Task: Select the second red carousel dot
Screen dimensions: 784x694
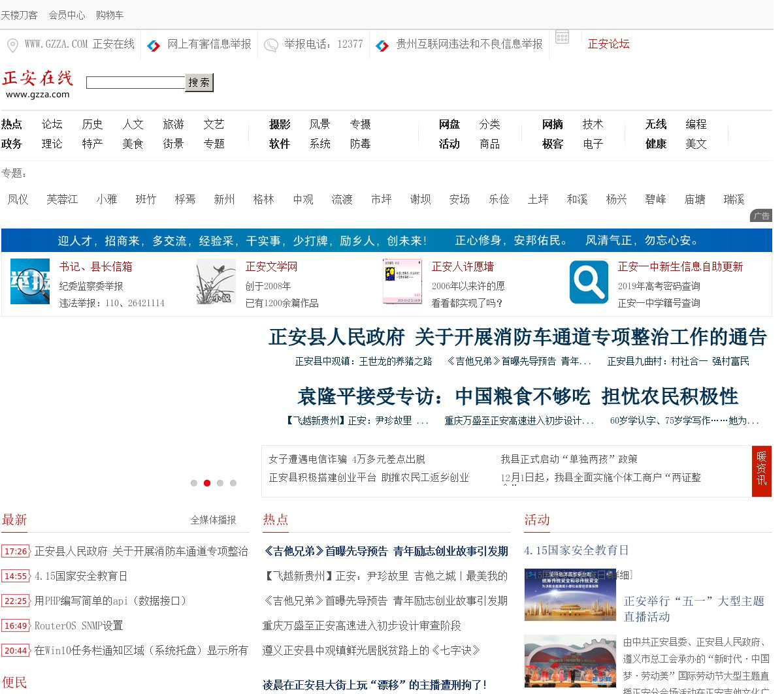Action: click(207, 483)
